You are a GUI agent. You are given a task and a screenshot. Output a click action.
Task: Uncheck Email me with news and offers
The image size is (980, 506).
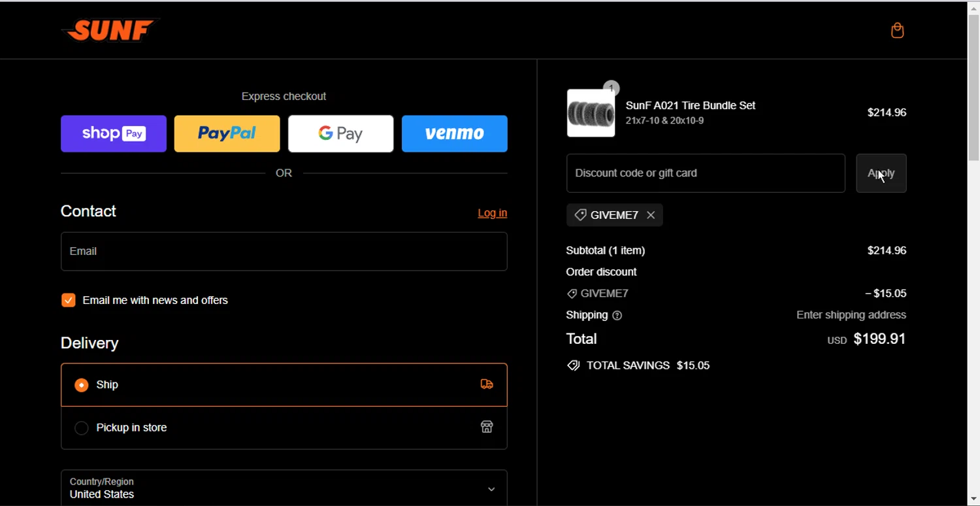tap(69, 300)
